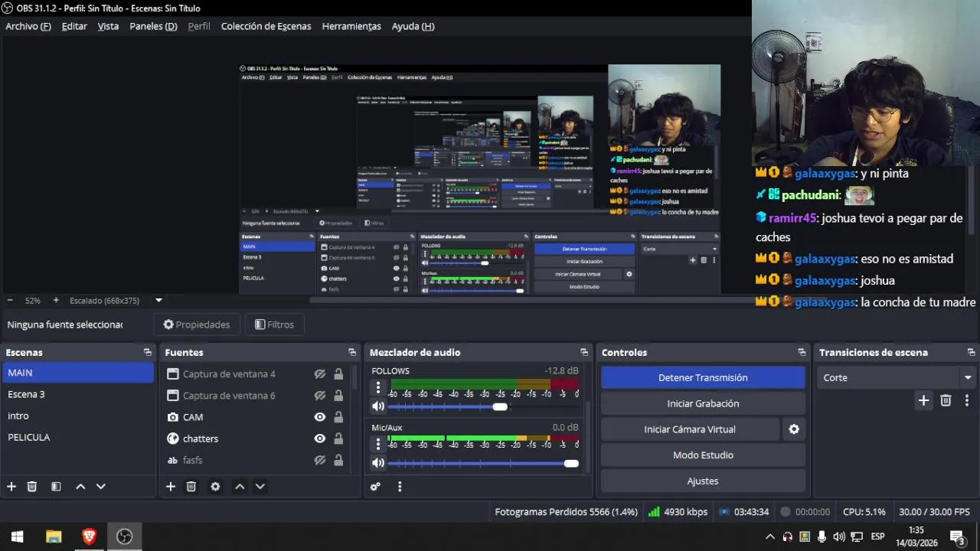
Task: Open File Explorer from taskbar
Action: 54,536
